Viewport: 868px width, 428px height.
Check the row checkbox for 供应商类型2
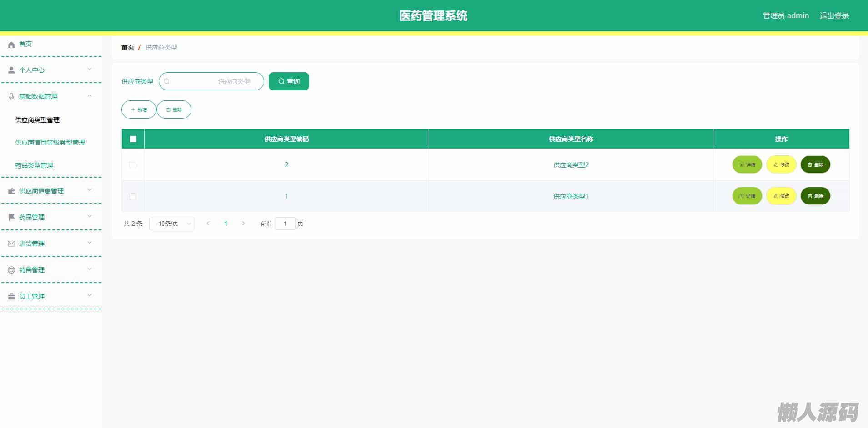pos(132,165)
